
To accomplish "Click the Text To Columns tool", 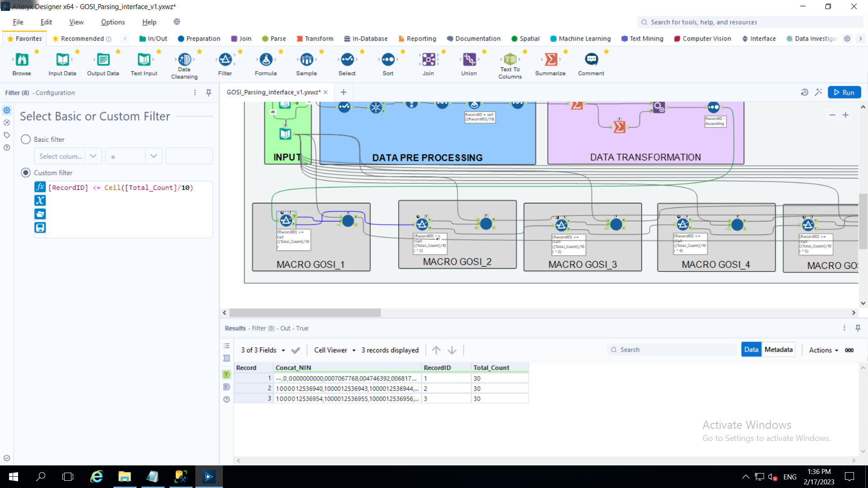I will 509,59.
